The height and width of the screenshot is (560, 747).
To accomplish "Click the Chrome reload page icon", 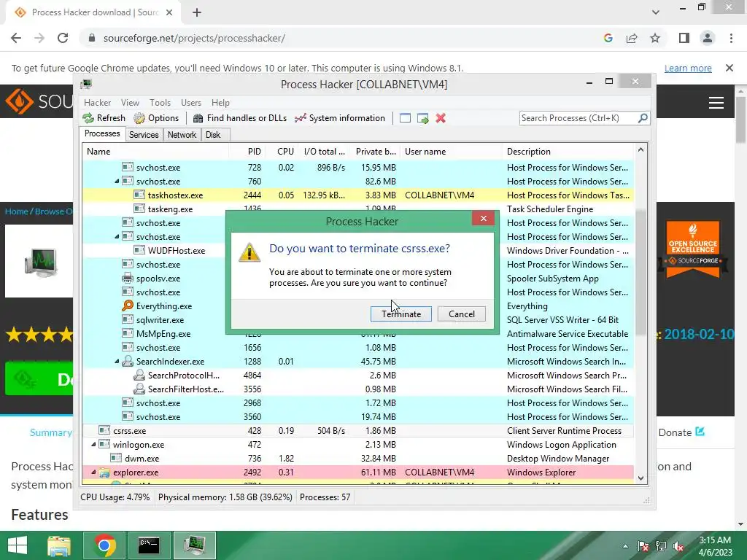I will [x=63, y=38].
